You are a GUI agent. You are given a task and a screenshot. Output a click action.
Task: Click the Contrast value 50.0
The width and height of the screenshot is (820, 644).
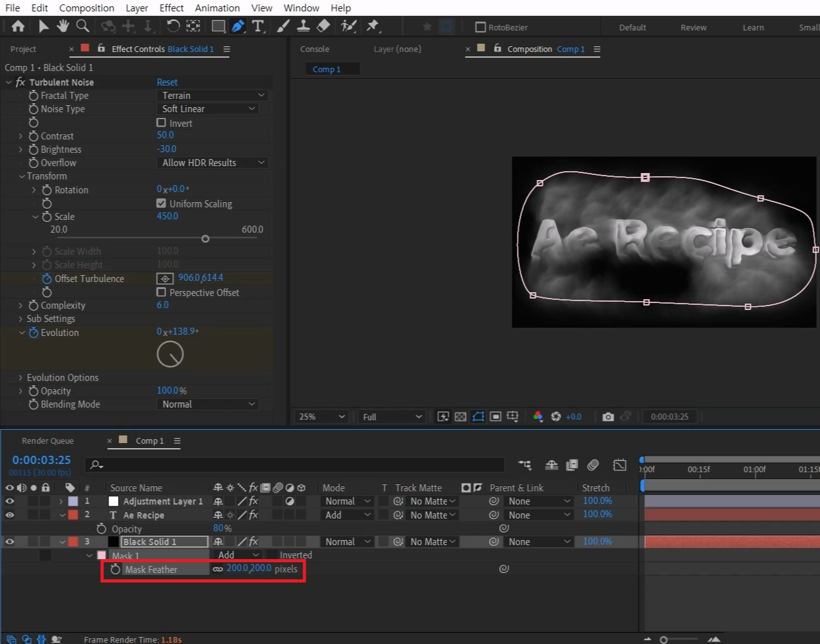click(x=165, y=135)
